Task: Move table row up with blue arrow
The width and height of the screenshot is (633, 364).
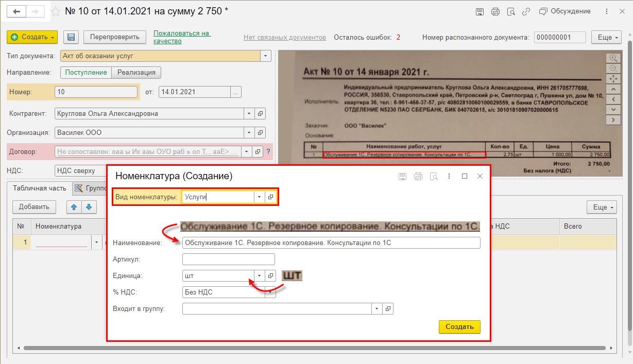Action: coord(75,207)
